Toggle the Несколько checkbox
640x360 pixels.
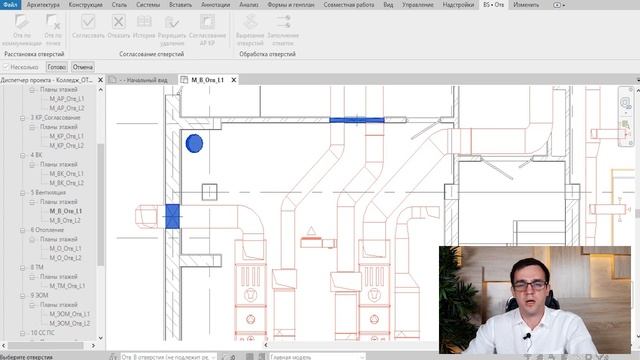pyautogui.click(x=6, y=67)
